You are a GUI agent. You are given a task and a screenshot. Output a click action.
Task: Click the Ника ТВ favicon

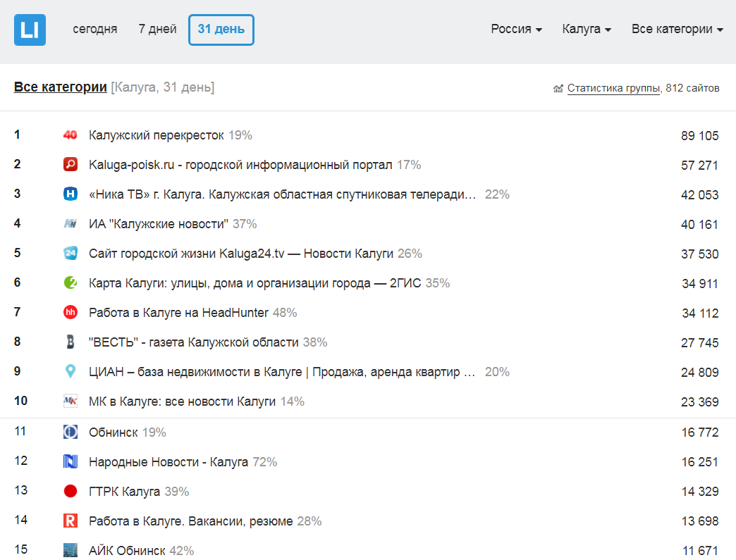[x=70, y=194]
